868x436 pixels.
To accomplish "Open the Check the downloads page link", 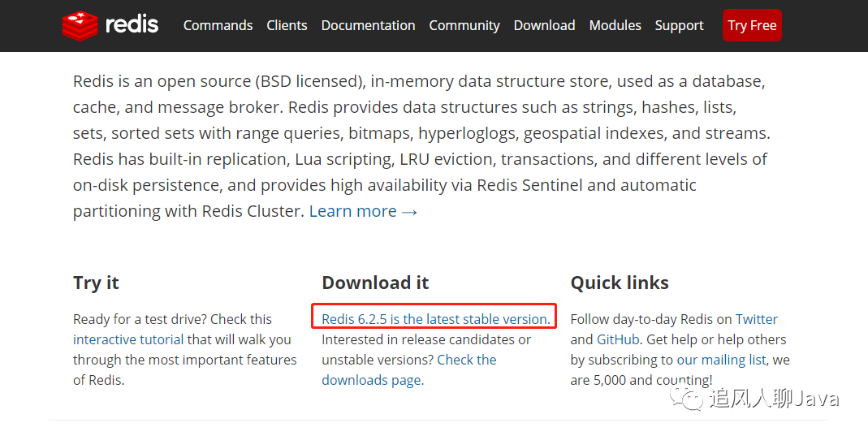I will (409, 369).
